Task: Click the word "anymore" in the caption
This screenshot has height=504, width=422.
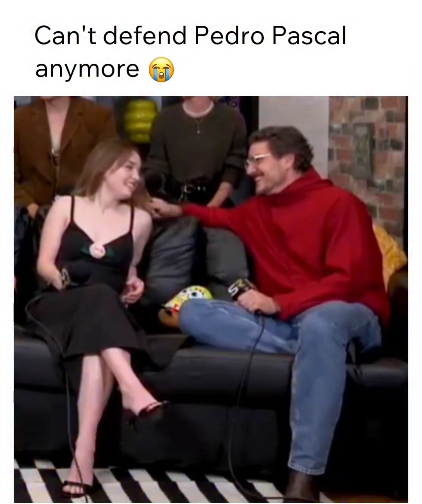Action: (x=87, y=70)
